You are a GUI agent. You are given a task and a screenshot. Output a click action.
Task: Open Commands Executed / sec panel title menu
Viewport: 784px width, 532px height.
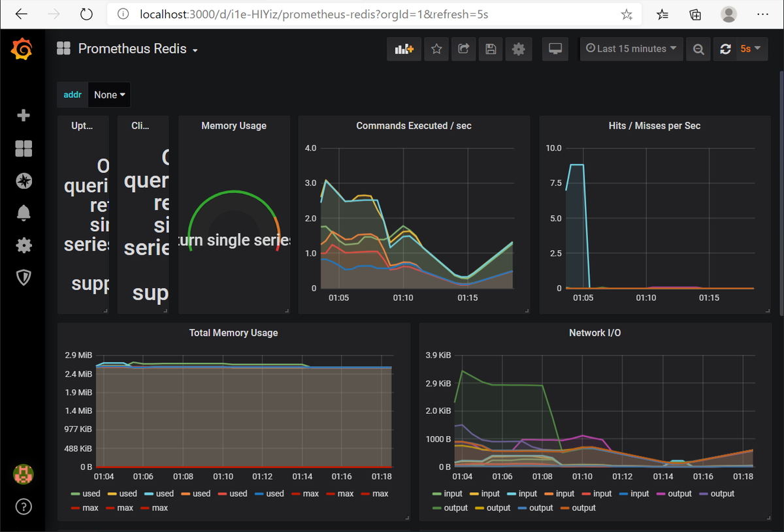[414, 126]
